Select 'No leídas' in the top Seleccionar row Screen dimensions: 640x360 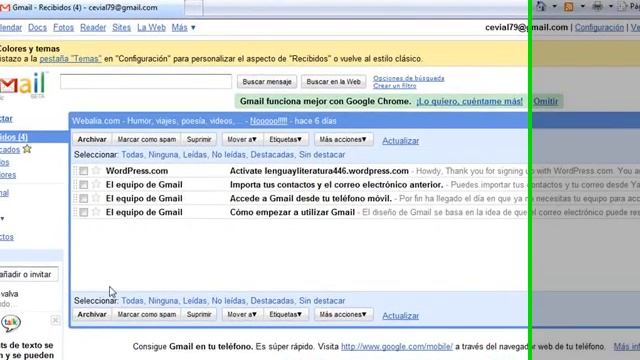[x=229, y=155]
